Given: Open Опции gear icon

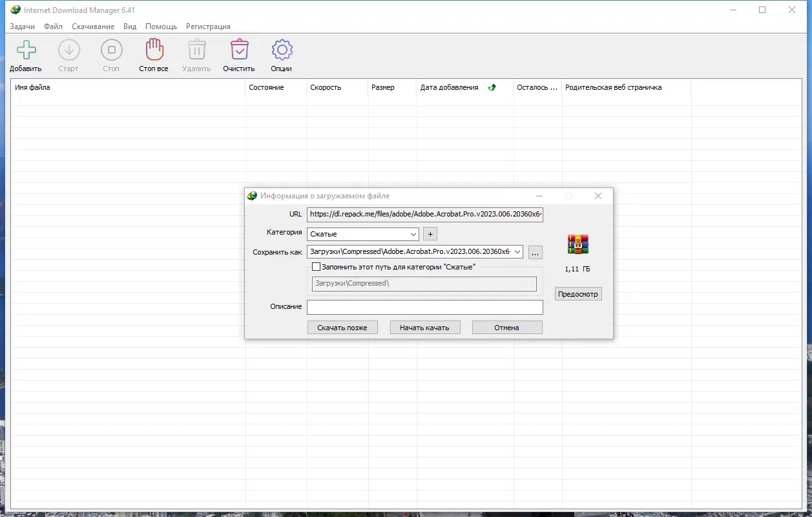Looking at the screenshot, I should click(x=282, y=50).
